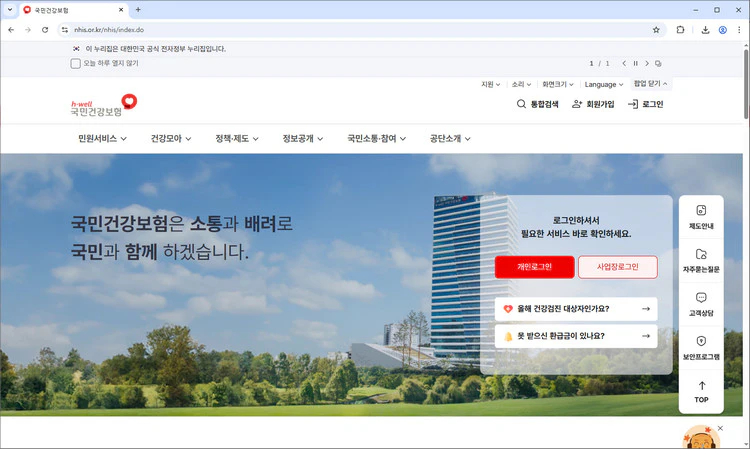Open 자주묻는질문 folder icon

pyautogui.click(x=701, y=255)
